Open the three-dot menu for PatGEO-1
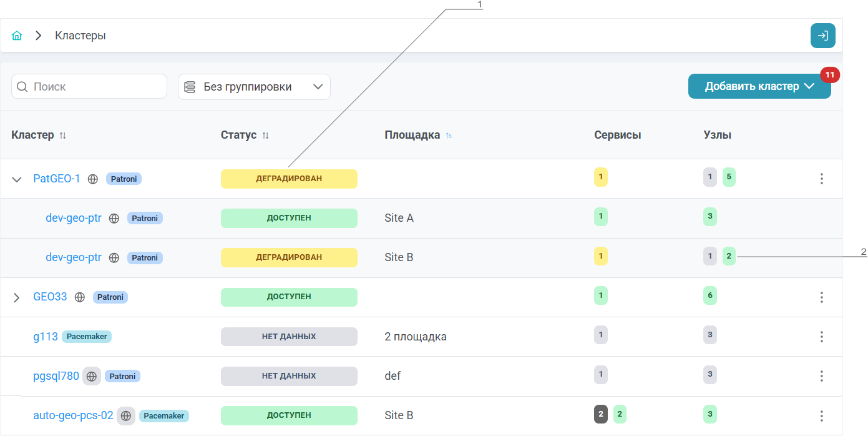The width and height of the screenshot is (868, 436). (x=822, y=179)
